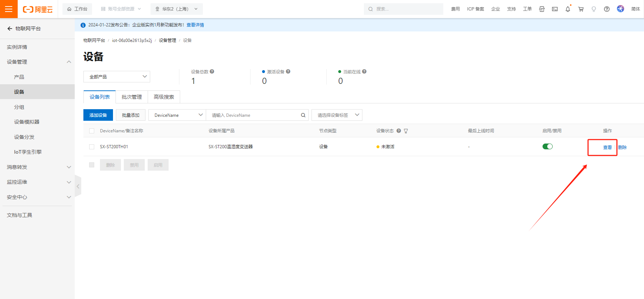The width and height of the screenshot is (644, 299).
Task: Click the notification bell icon
Action: (x=568, y=9)
